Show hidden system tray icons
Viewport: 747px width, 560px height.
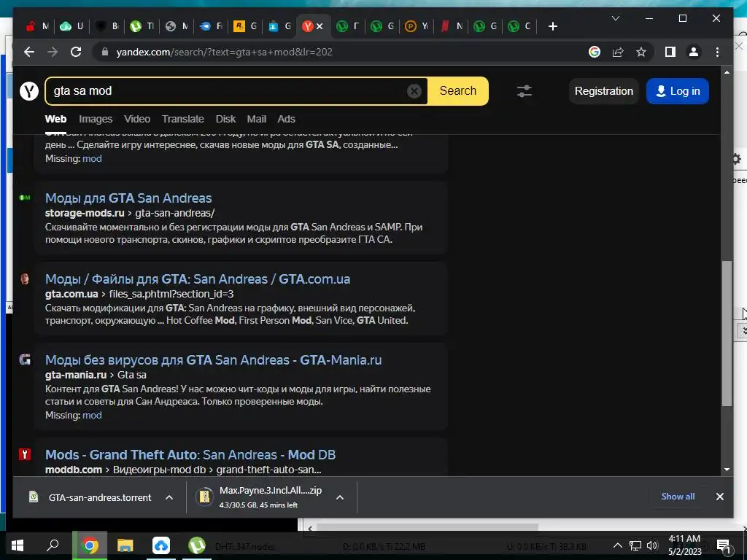[x=617, y=545]
